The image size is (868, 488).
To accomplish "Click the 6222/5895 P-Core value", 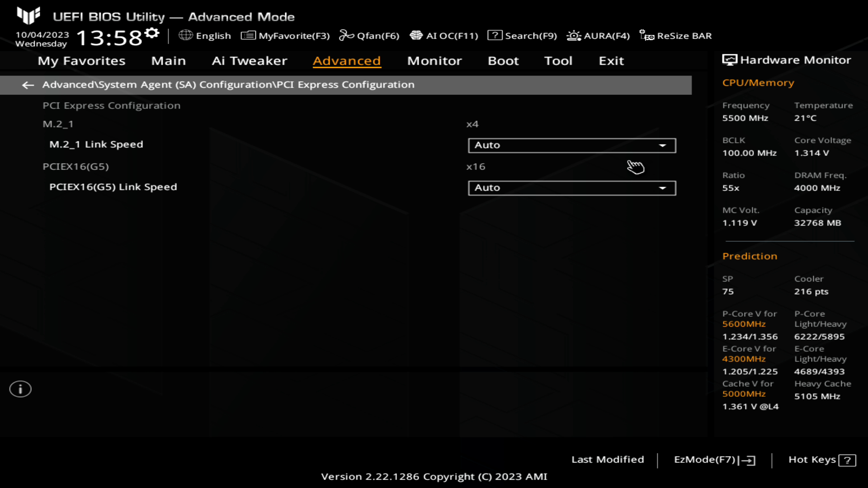I will [x=819, y=337].
